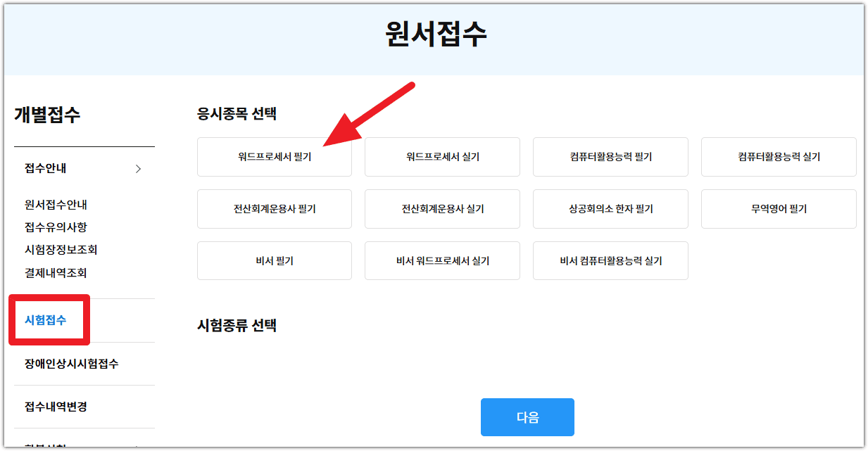Choose 비서 워드프로세서 실기 subject

point(442,260)
